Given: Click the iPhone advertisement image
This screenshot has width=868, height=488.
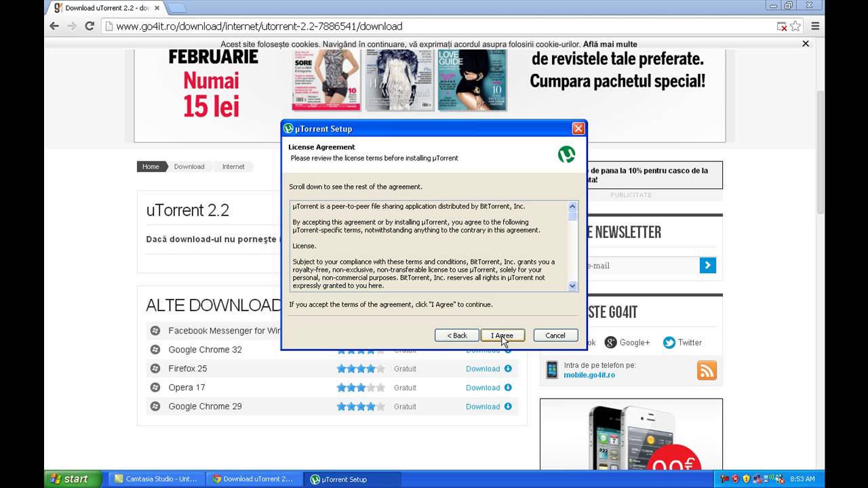Looking at the screenshot, I should (x=631, y=434).
